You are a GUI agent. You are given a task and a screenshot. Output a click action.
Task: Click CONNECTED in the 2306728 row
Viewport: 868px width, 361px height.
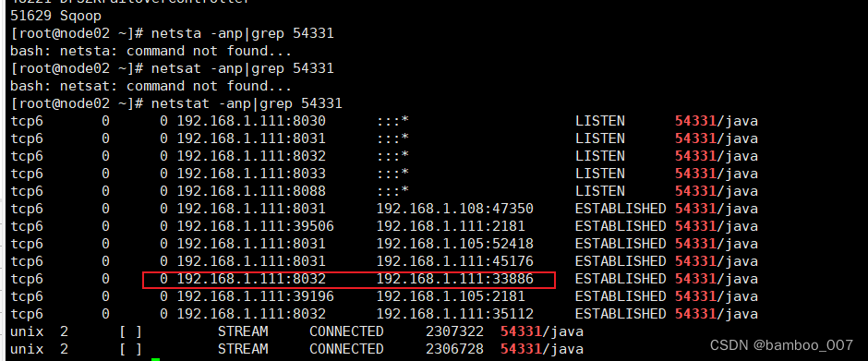coord(346,349)
